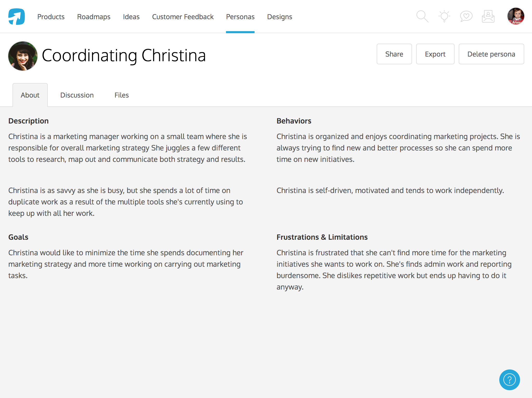Open the Products menu item
532x398 pixels.
point(51,17)
